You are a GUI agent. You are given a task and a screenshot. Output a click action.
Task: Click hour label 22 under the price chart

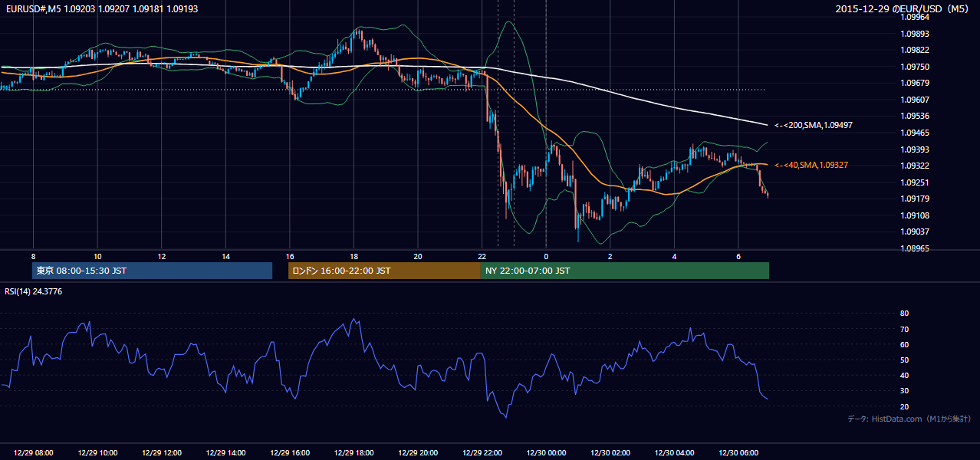482,256
